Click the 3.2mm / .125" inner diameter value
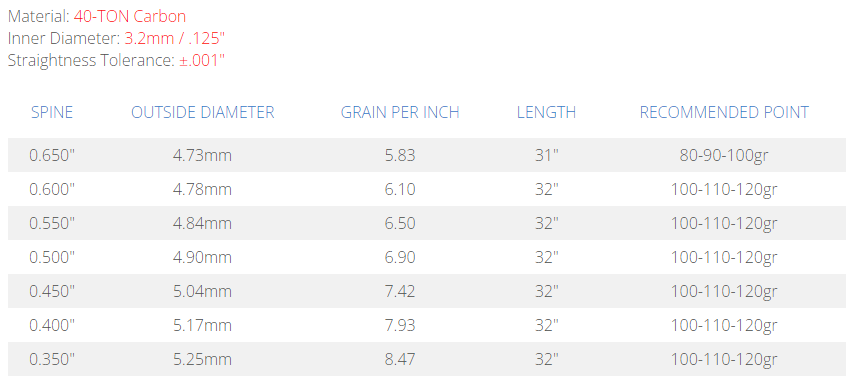 pyautogui.click(x=175, y=38)
